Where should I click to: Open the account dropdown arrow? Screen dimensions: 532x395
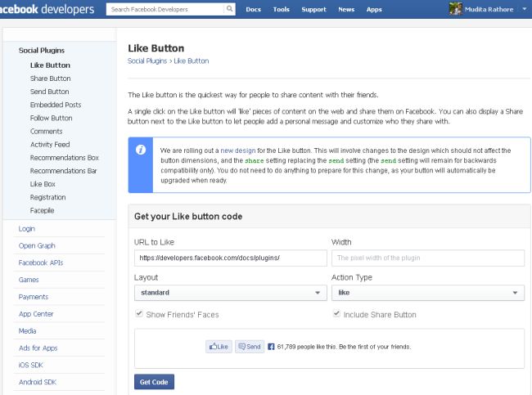525,9
